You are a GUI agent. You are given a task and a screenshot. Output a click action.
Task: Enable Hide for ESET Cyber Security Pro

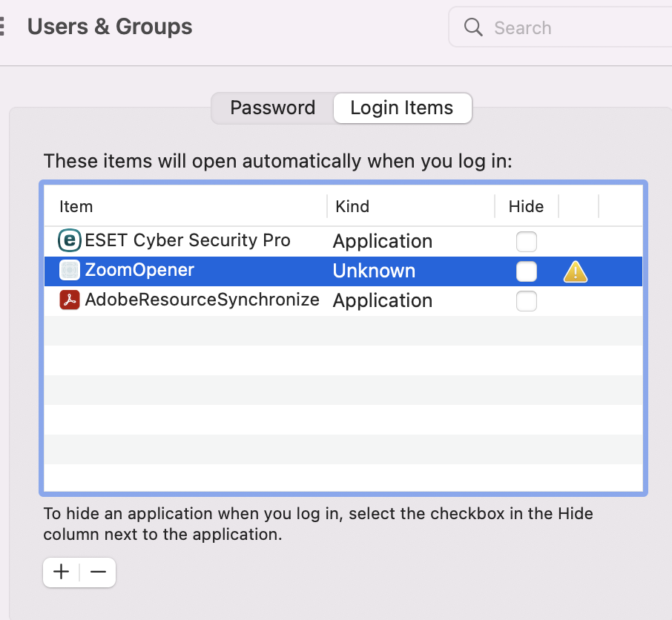pos(526,242)
